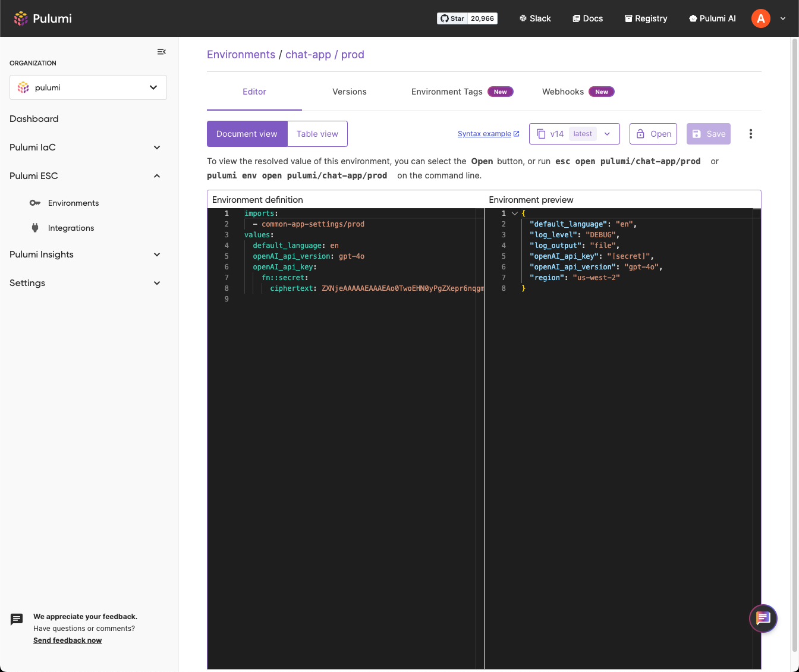Click the imports line in the definition editor
799x672 pixels.
tap(261, 213)
